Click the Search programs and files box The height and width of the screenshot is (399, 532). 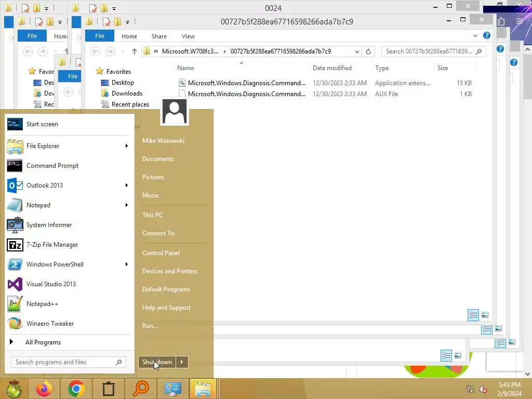68,362
